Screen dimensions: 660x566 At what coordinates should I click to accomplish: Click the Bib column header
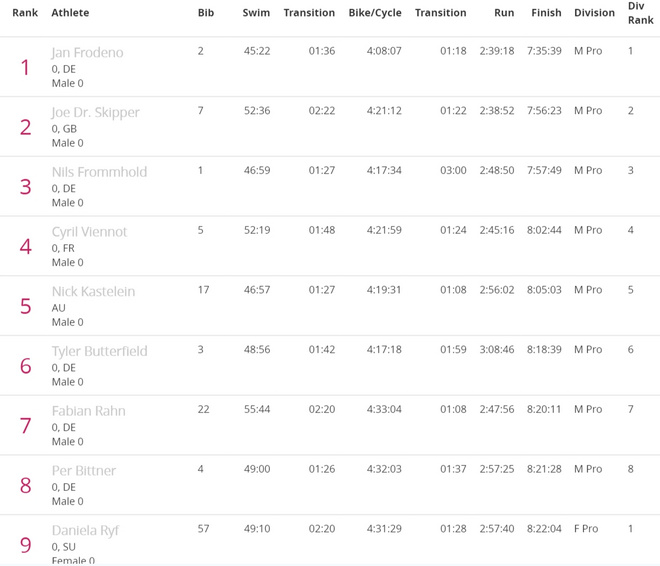tap(206, 13)
